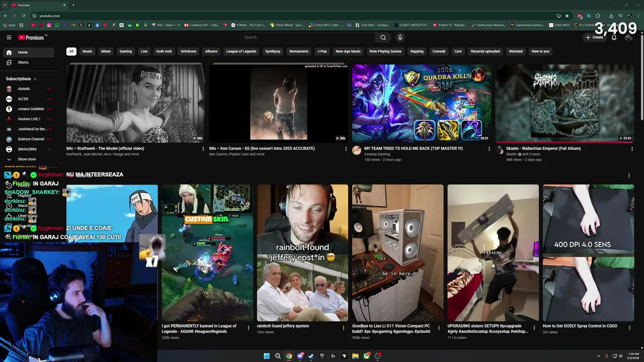Click the magnifier search button
644x362 pixels.
click(383, 37)
